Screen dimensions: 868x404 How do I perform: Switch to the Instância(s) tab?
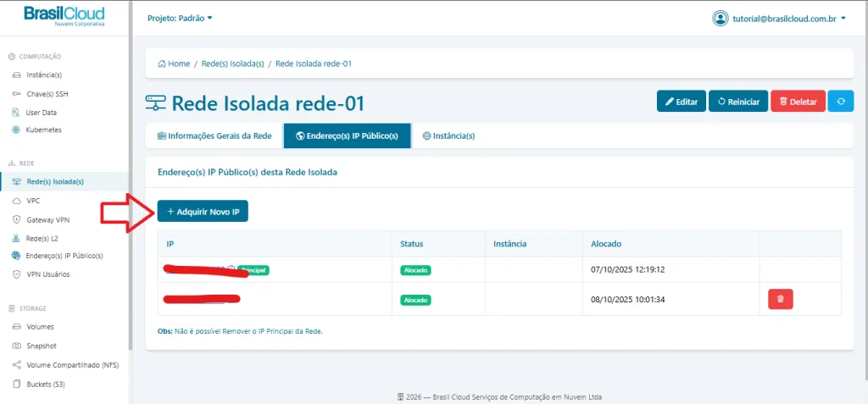pyautogui.click(x=448, y=136)
